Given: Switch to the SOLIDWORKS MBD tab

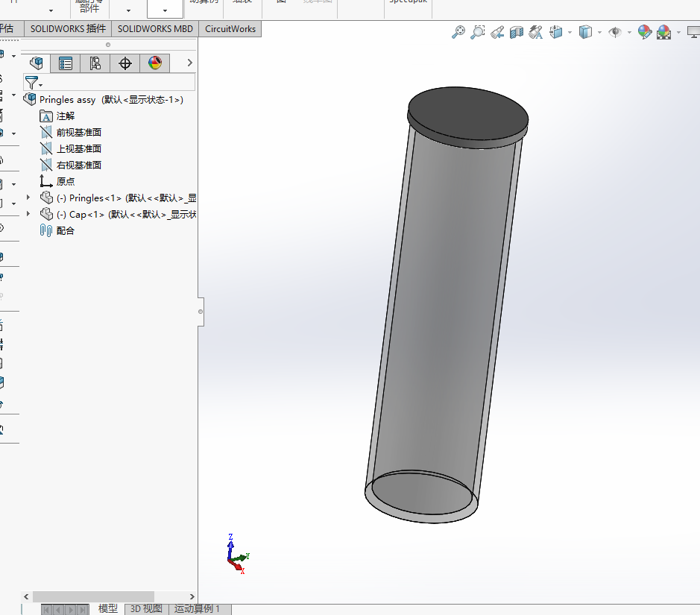Looking at the screenshot, I should tap(155, 28).
